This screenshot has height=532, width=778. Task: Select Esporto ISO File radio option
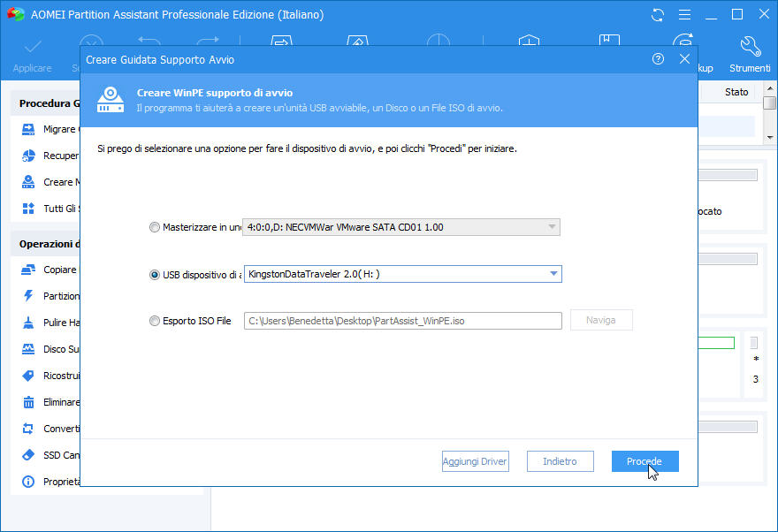coord(155,321)
